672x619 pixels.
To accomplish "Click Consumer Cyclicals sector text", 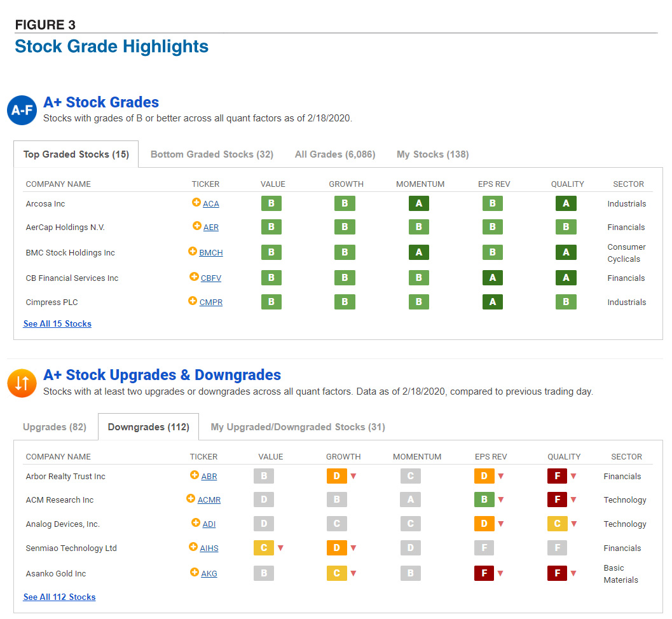I will pos(627,253).
